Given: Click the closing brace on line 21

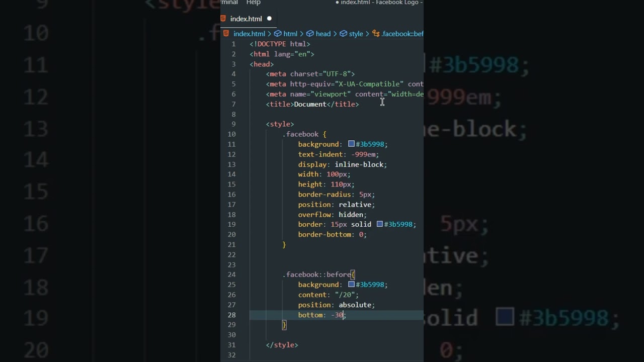Looking at the screenshot, I should (x=284, y=245).
